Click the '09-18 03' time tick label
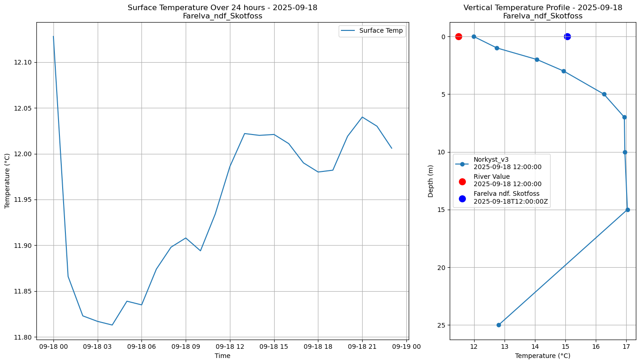Image resolution: width=640 pixels, height=364 pixels. [x=98, y=346]
